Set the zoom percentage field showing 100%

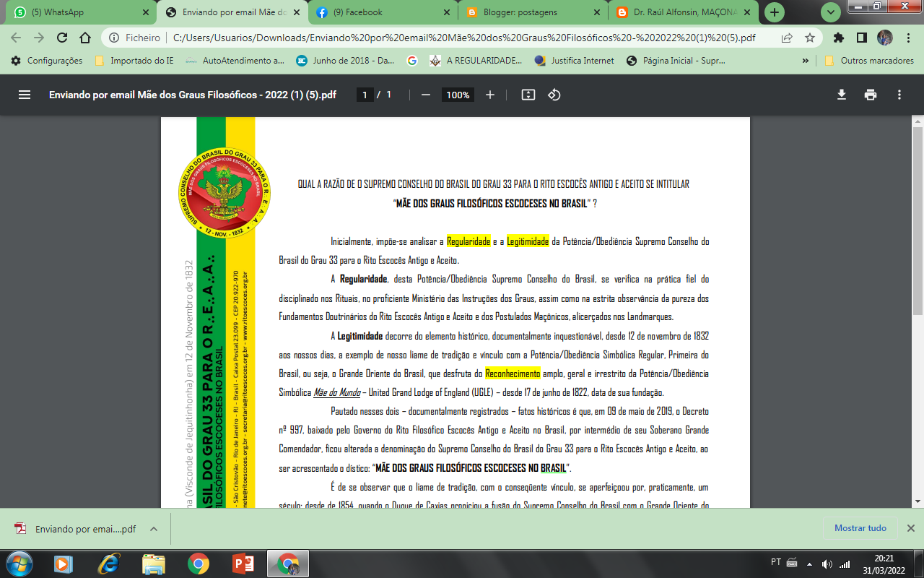458,95
